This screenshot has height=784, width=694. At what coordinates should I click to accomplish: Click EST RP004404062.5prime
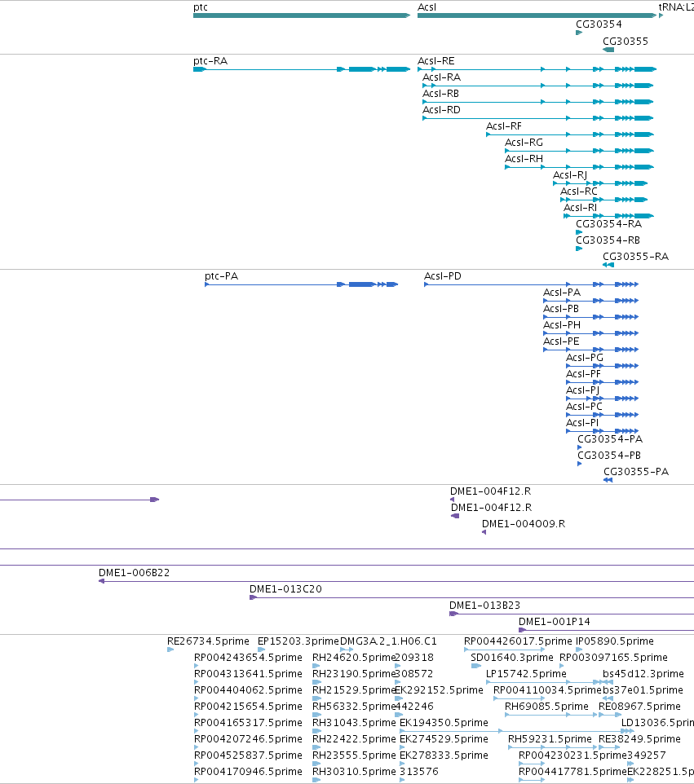pos(248,690)
